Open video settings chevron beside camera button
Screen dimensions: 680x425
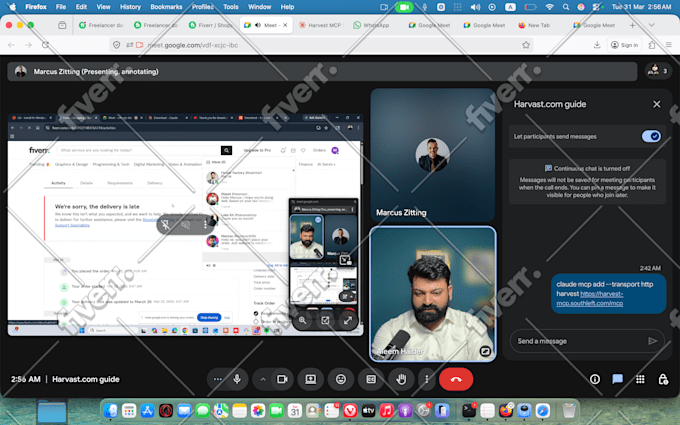[263, 379]
